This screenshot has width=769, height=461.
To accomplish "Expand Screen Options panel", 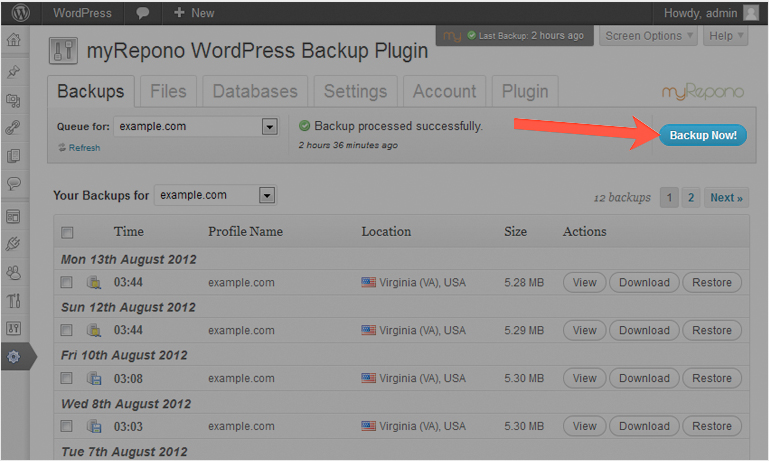I will pyautogui.click(x=648, y=36).
